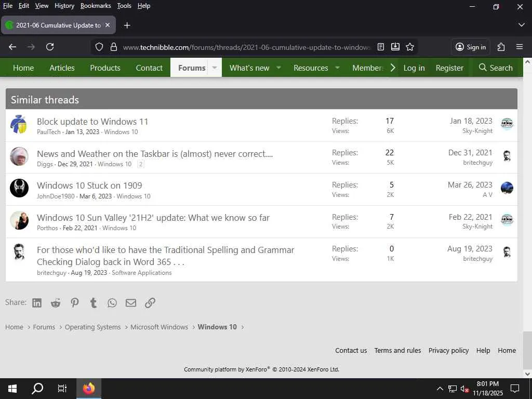Click the Register link
The height and width of the screenshot is (399, 532).
pyautogui.click(x=449, y=68)
